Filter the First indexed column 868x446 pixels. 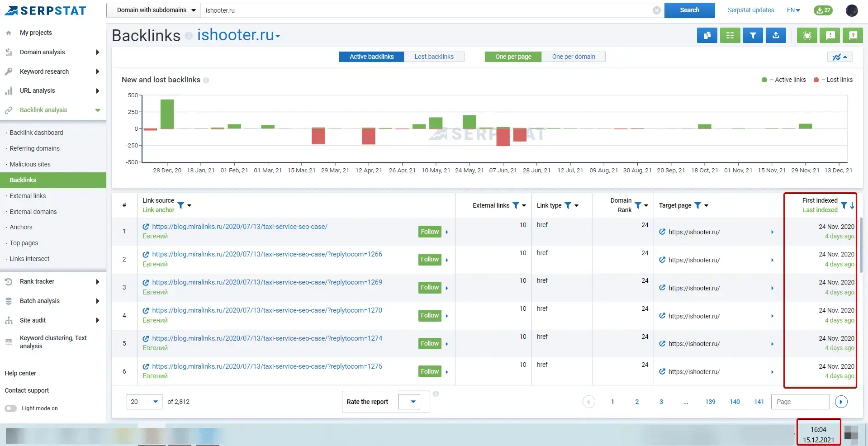(844, 205)
